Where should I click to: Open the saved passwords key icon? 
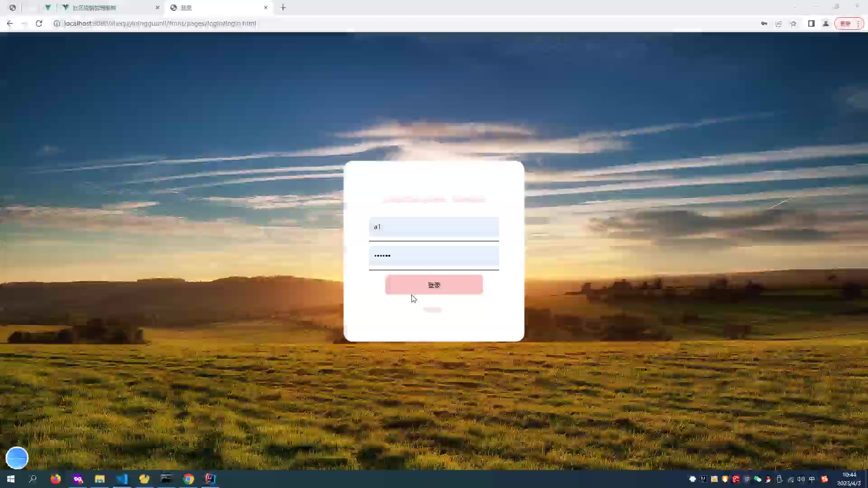click(x=764, y=23)
